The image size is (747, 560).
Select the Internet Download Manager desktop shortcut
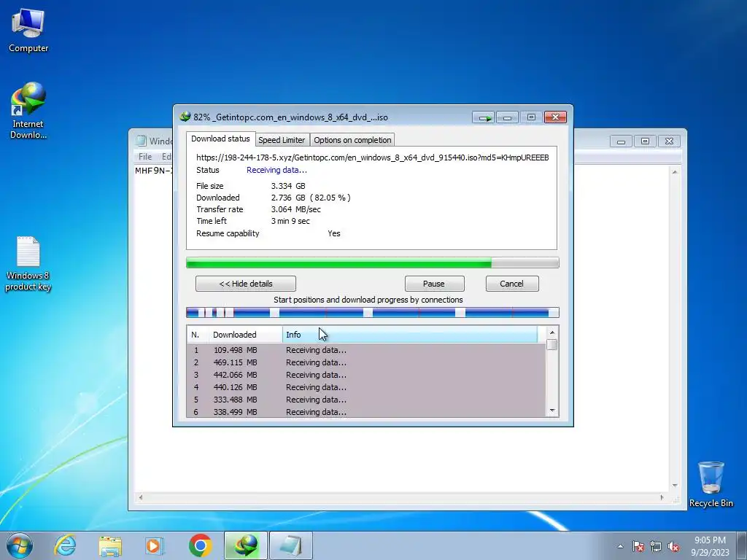(x=28, y=111)
